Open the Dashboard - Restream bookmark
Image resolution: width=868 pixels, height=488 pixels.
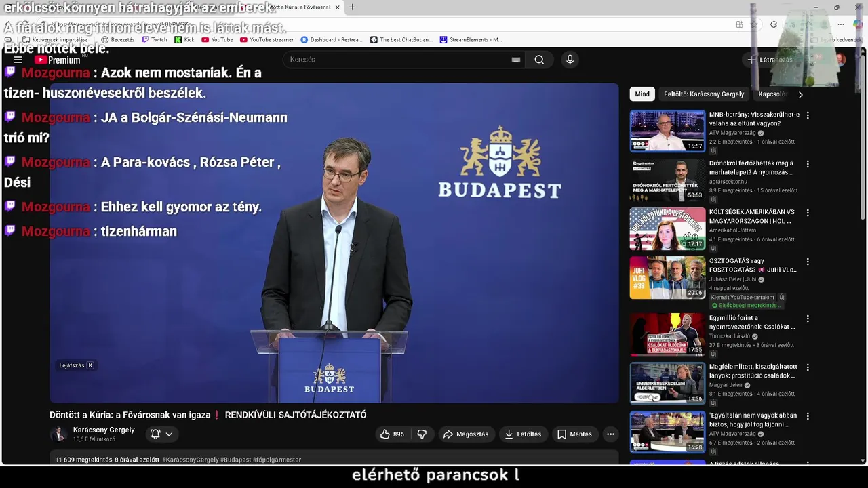pos(332,39)
